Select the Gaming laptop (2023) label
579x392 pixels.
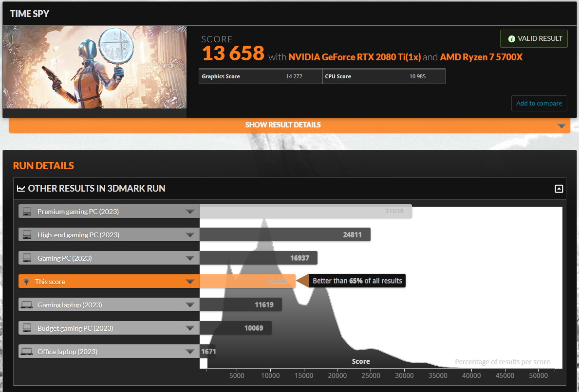click(x=70, y=305)
